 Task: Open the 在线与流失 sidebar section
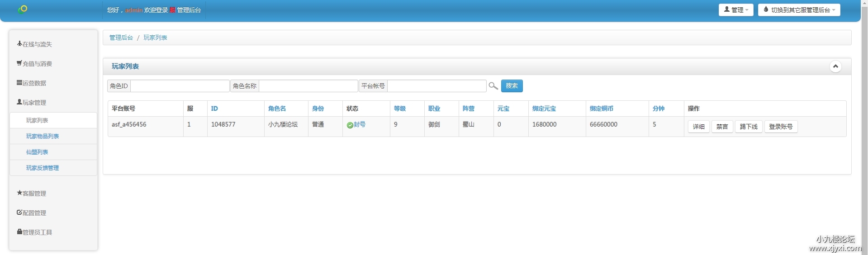click(35, 44)
